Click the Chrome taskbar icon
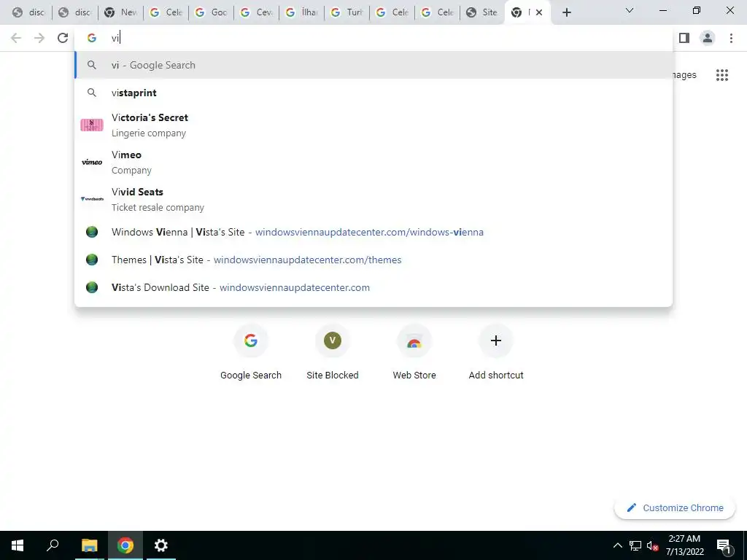Viewport: 747px width, 560px height. (125, 545)
